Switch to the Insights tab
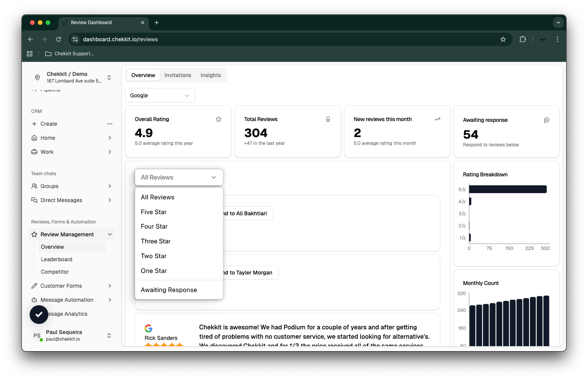588x380 pixels. point(210,75)
